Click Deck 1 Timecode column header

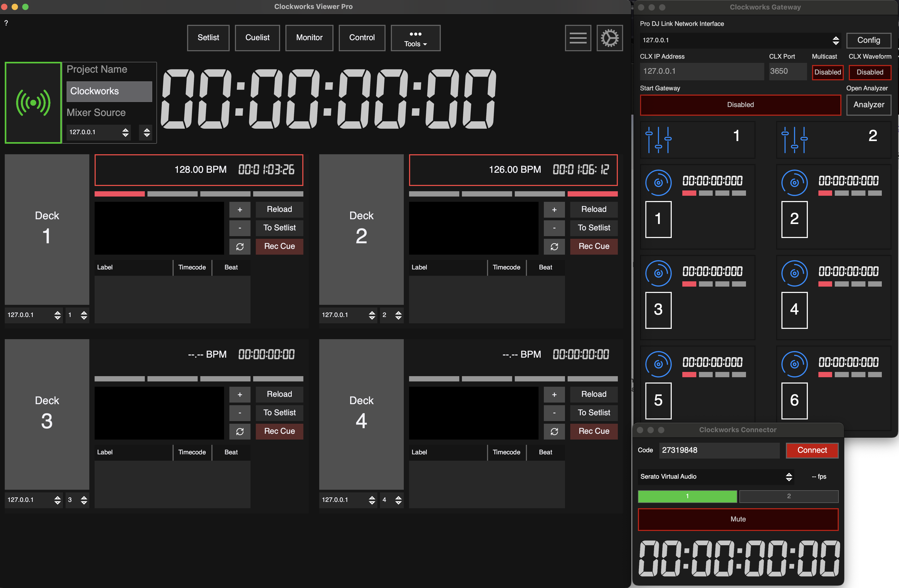coord(192,267)
